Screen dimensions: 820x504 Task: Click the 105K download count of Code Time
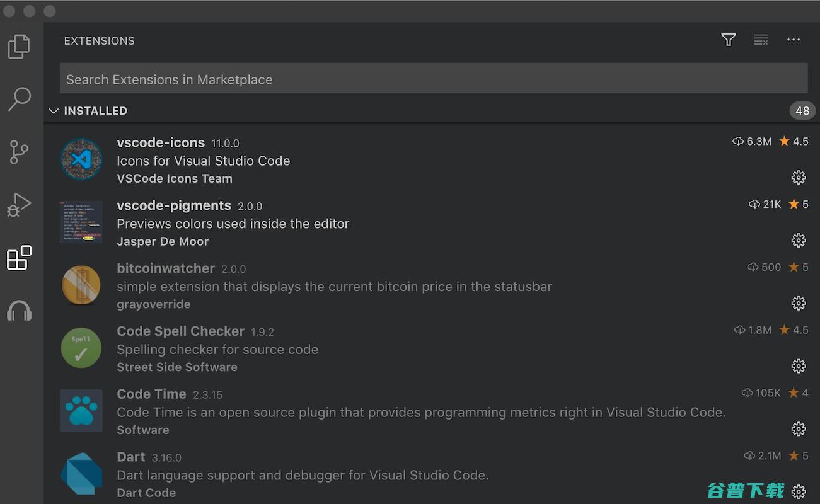coord(761,392)
